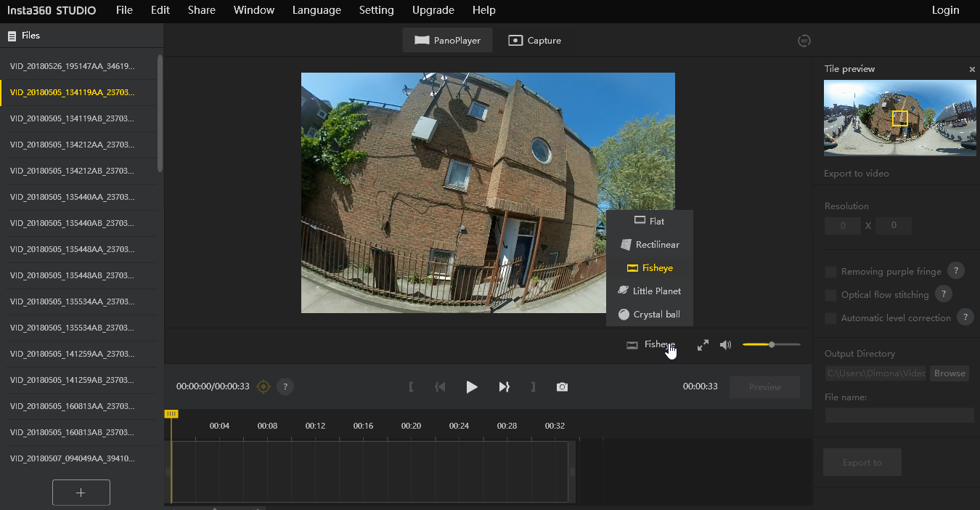Click the next frame step icon
The width and height of the screenshot is (980, 510).
click(x=504, y=387)
